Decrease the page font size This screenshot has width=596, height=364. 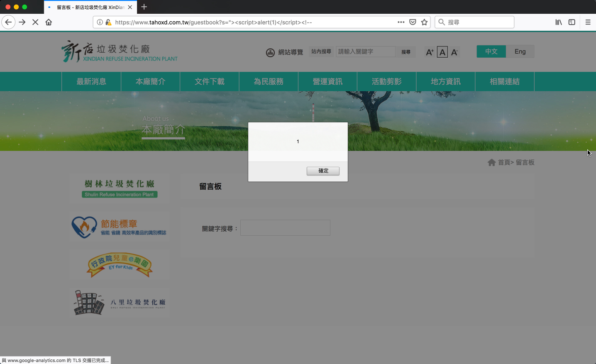pos(454,52)
